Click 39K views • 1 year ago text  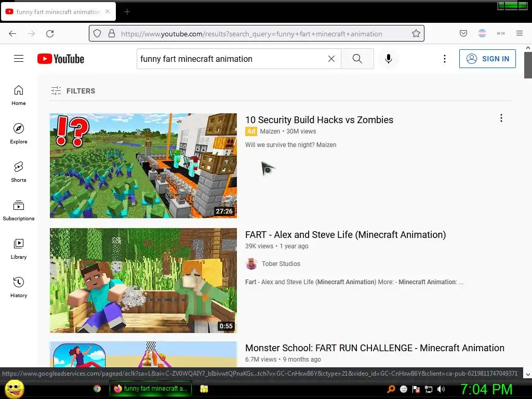click(x=277, y=246)
